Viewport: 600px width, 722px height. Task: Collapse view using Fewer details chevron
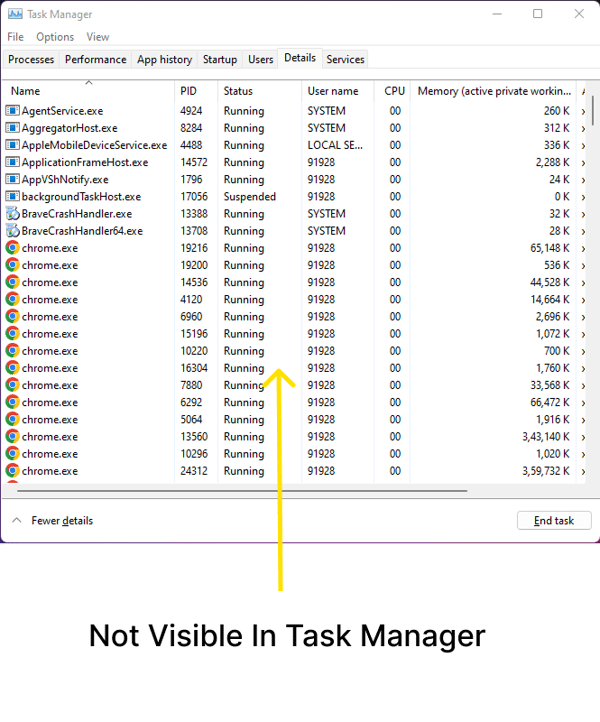click(x=17, y=521)
